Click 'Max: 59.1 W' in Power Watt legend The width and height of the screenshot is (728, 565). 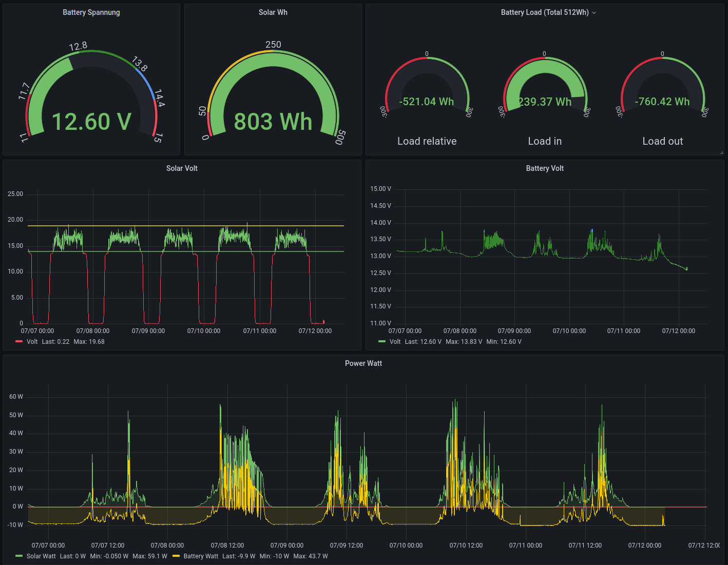click(150, 556)
